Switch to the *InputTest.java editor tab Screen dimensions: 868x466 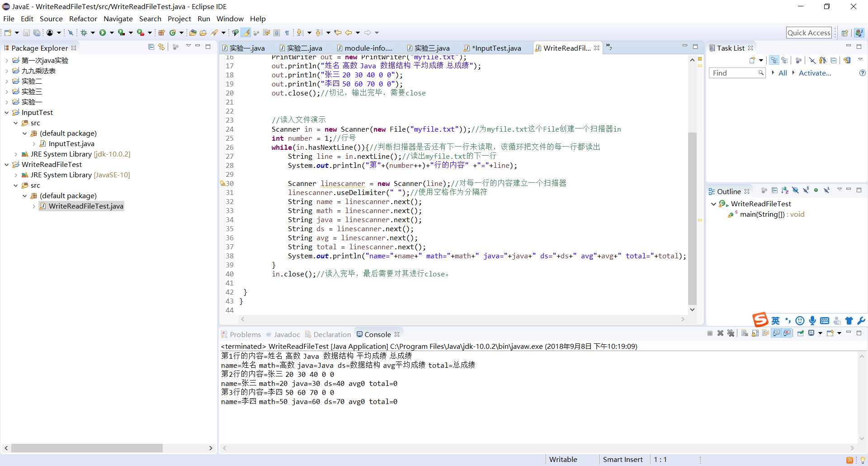click(x=492, y=48)
